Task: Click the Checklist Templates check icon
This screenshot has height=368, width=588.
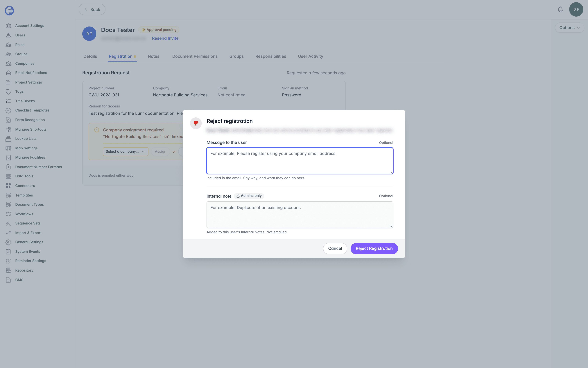Action: point(8,110)
